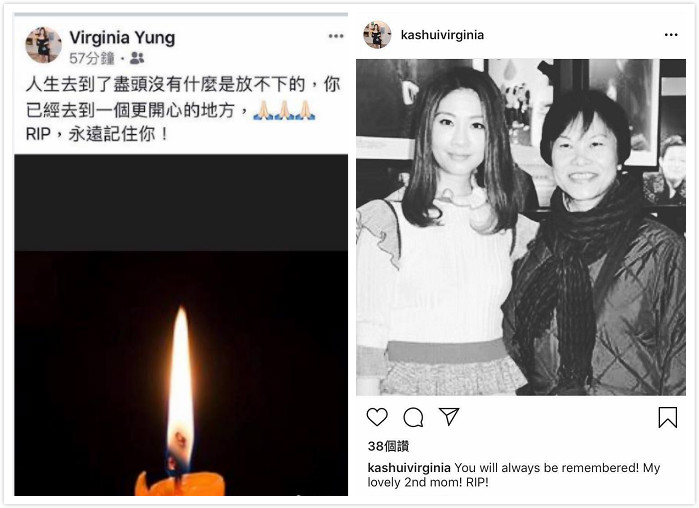Image resolution: width=699 pixels, height=508 pixels.
Task: Open the candle flame photo
Action: [x=181, y=325]
